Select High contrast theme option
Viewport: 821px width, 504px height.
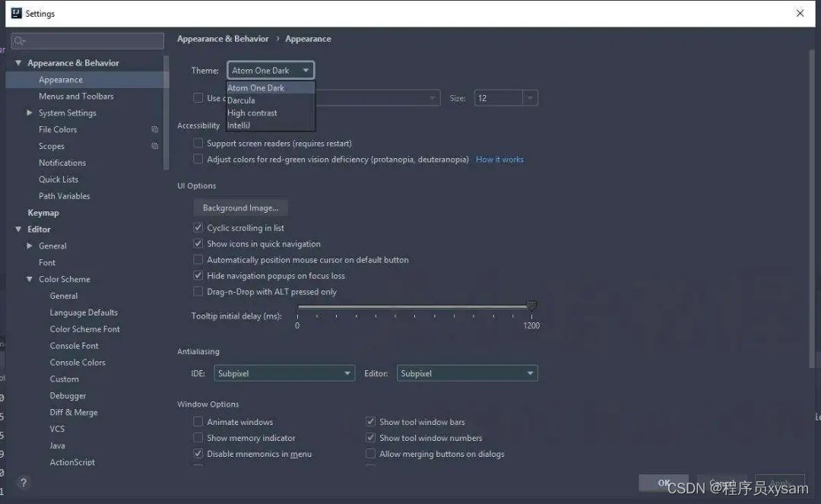271,113
